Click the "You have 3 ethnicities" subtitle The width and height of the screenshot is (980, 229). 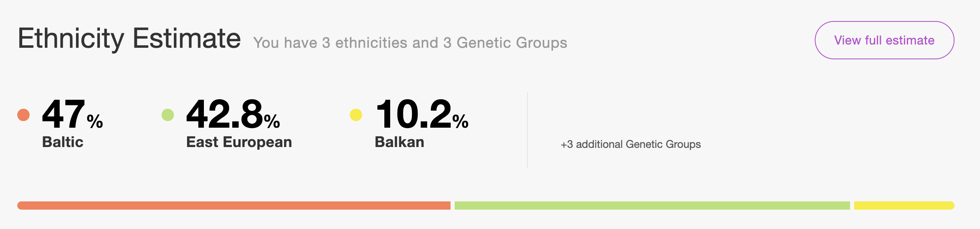(410, 43)
